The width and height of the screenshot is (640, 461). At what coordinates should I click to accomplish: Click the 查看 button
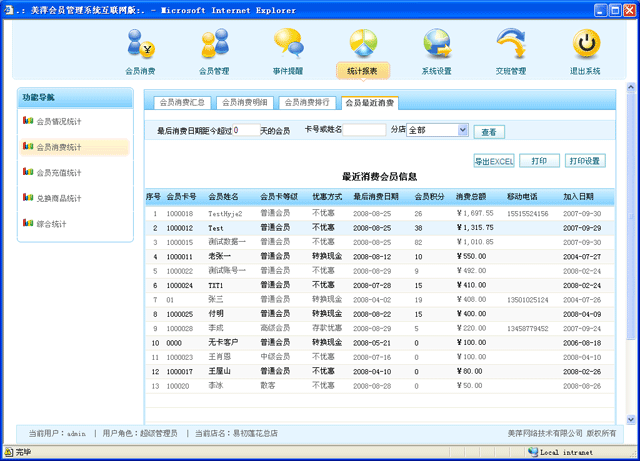pos(489,132)
